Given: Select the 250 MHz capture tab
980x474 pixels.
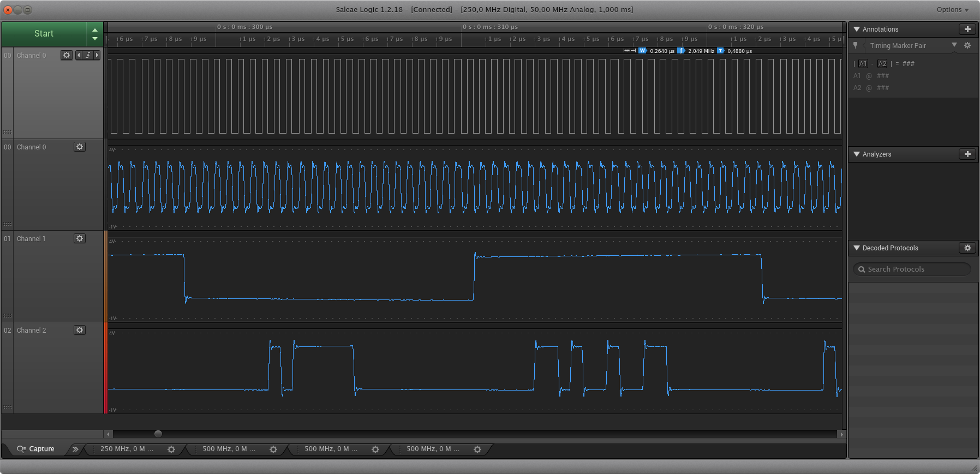Looking at the screenshot, I should point(127,449).
